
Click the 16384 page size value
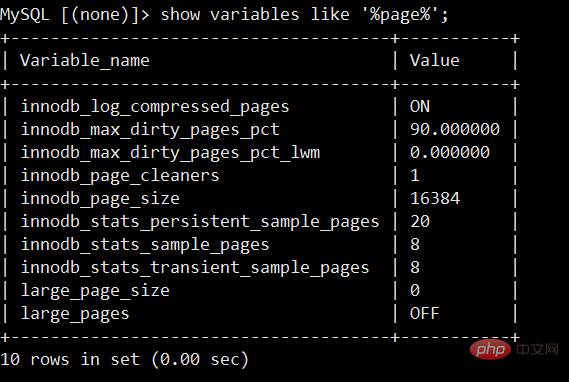pyautogui.click(x=435, y=198)
